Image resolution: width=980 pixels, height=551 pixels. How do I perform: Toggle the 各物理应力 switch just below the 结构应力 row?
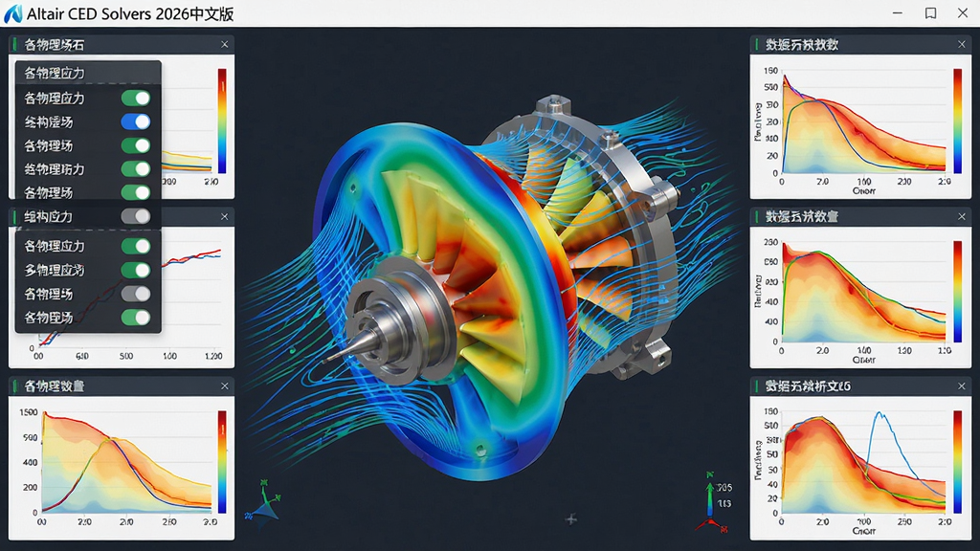pyautogui.click(x=136, y=246)
